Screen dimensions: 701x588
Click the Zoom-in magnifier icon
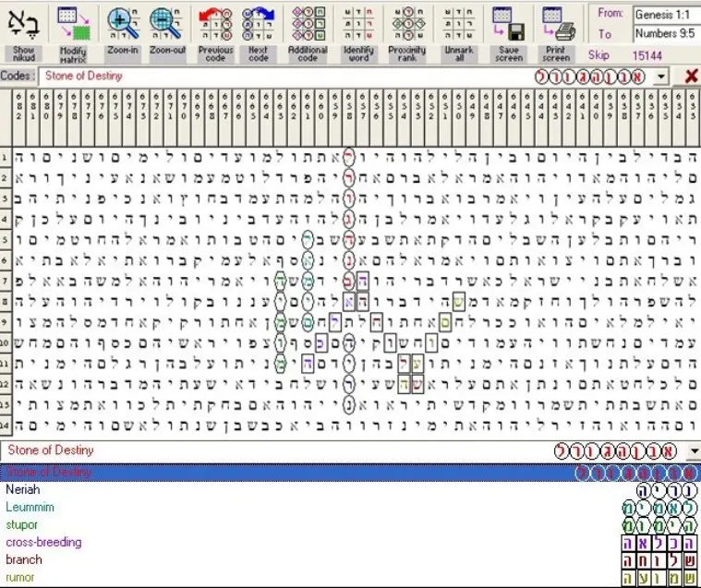tap(123, 23)
